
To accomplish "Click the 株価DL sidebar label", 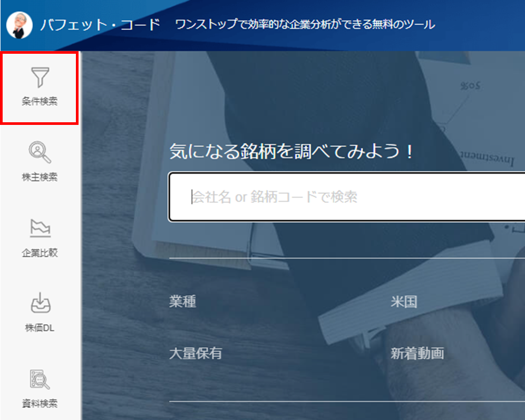I will coord(40,328).
